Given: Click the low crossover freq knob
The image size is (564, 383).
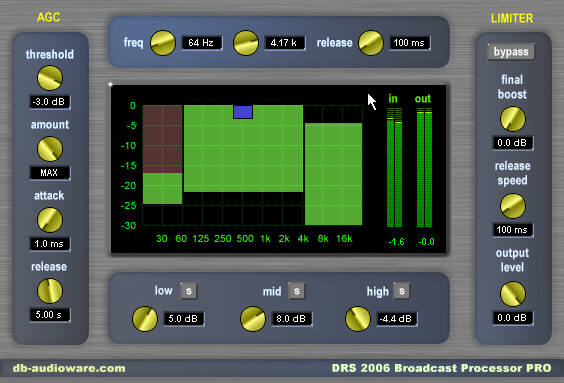Looking at the screenshot, I should (x=163, y=43).
